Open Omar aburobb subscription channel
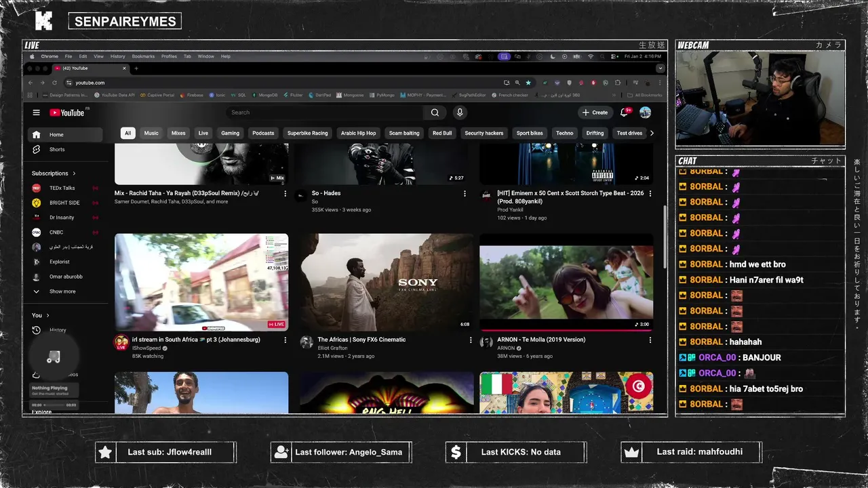The width and height of the screenshot is (868, 488). pos(66,277)
